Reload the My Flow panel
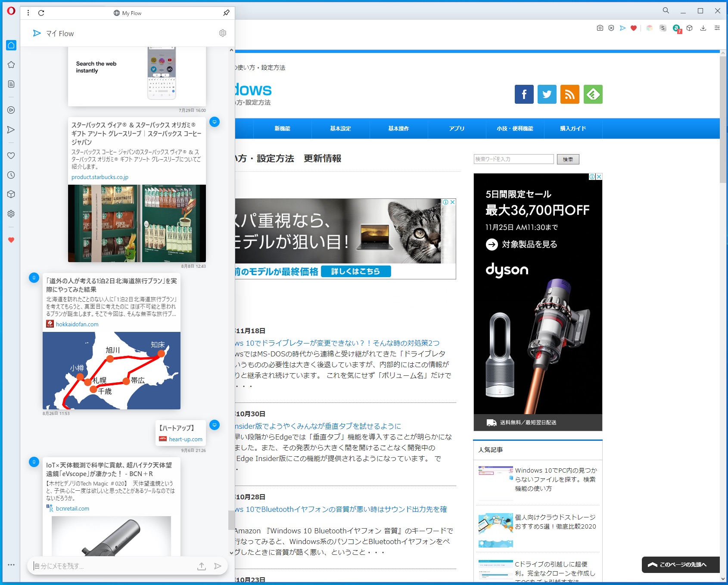 (x=41, y=13)
